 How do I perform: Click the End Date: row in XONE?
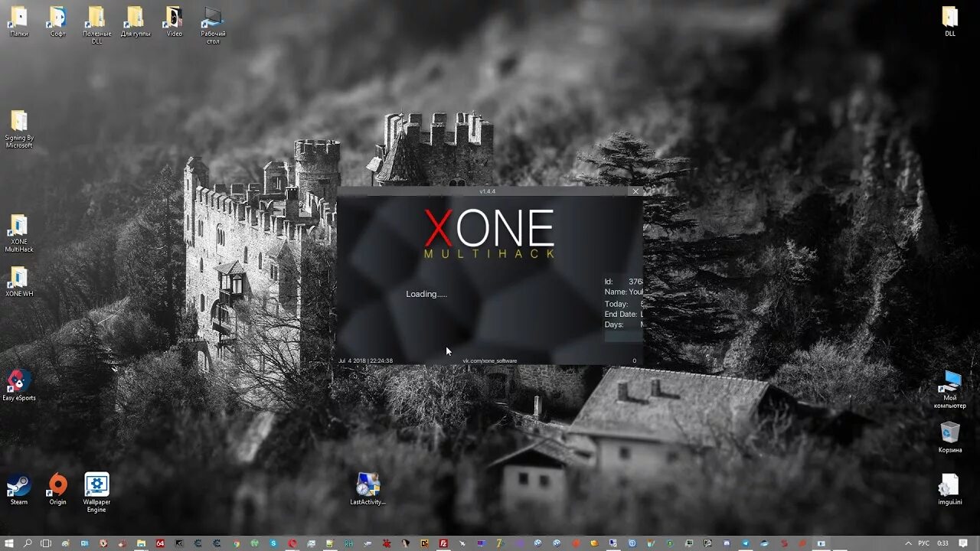624,315
